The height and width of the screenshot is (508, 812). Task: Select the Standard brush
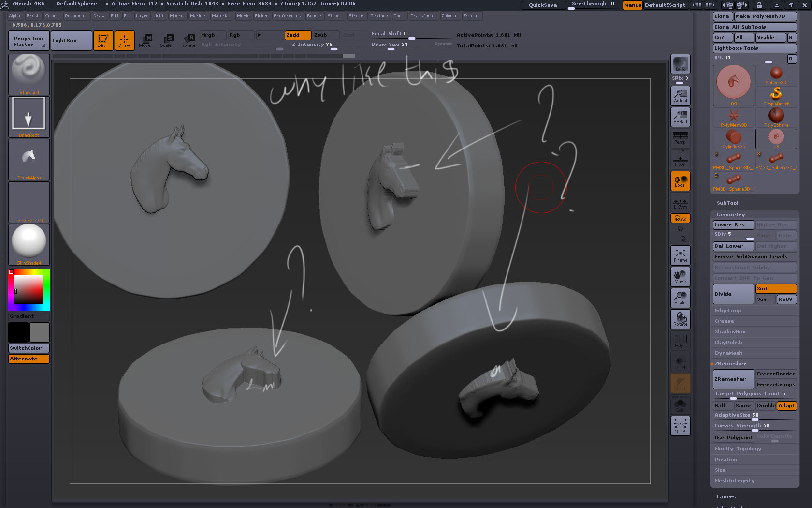[28, 74]
